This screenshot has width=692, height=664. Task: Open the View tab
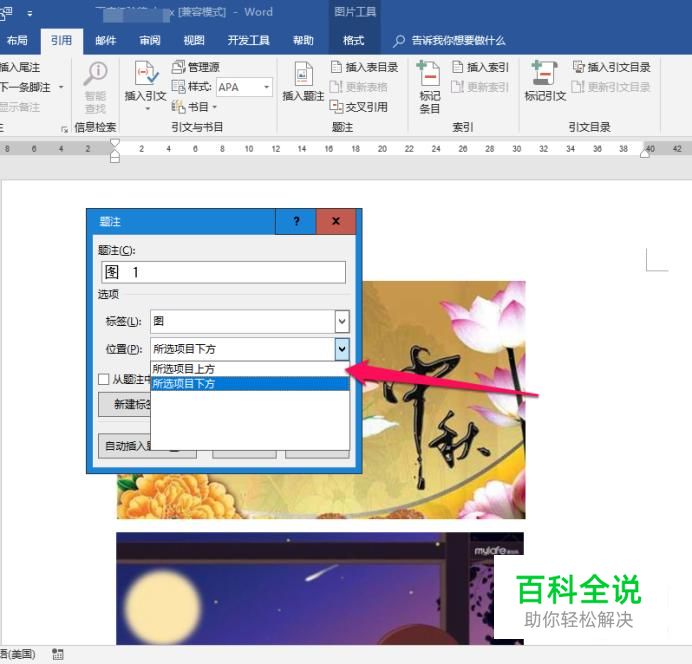[x=194, y=41]
